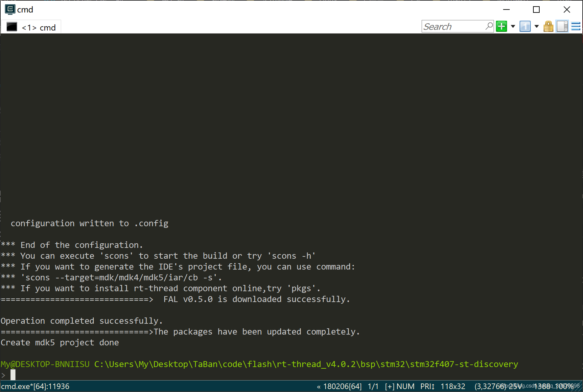The height and width of the screenshot is (392, 583).
Task: Click the '1/1' console count in status bar
Action: click(x=373, y=386)
